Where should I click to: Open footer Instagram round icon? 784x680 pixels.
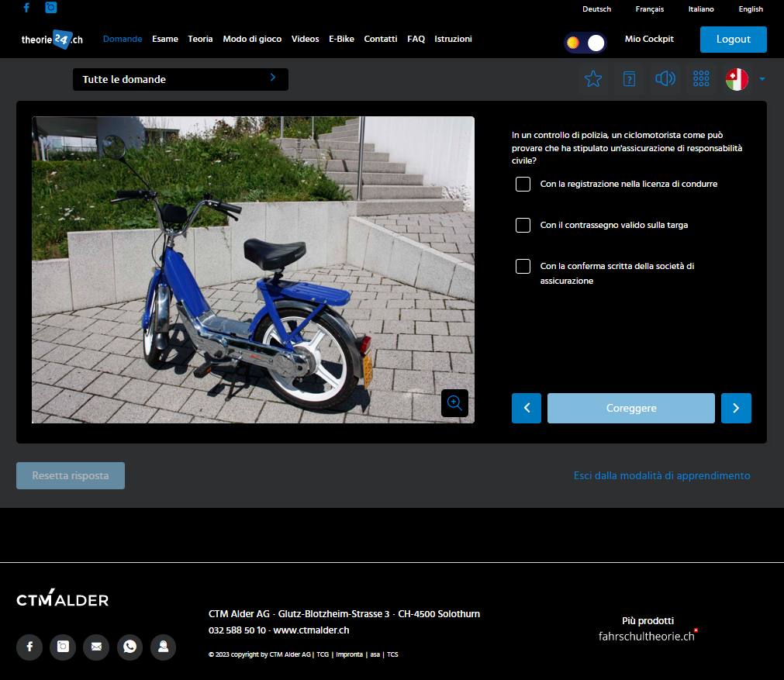(63, 647)
